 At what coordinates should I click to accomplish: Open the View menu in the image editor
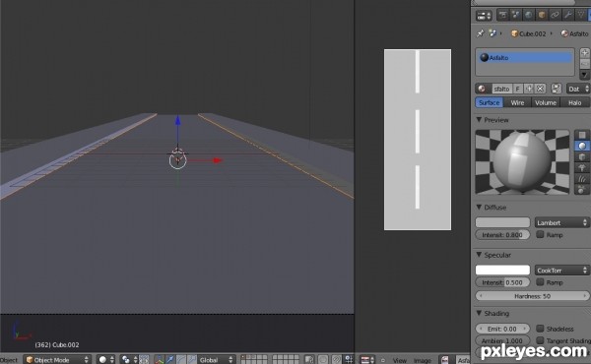(399, 360)
